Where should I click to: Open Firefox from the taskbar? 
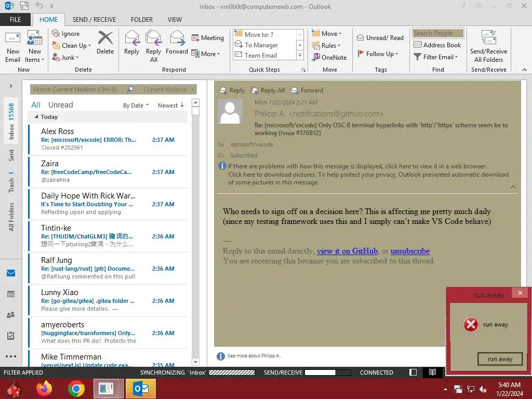tap(44, 389)
